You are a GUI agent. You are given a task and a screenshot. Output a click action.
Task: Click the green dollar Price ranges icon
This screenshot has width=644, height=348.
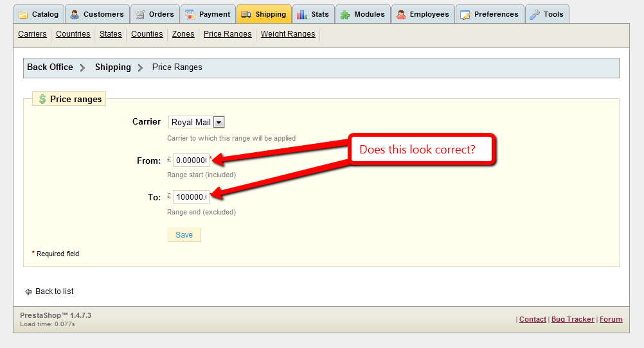click(42, 99)
